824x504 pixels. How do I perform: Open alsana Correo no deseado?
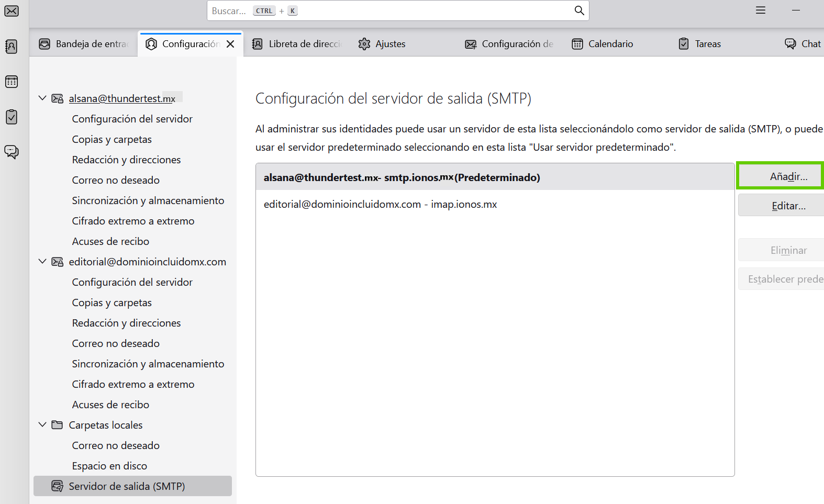[116, 180]
